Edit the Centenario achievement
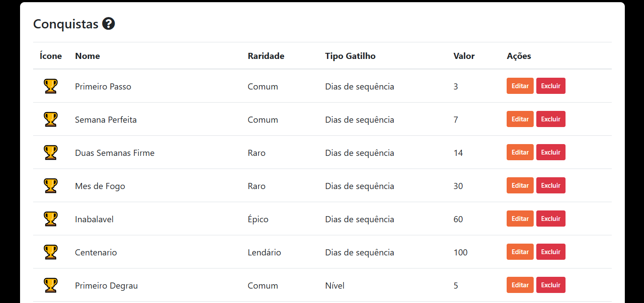Image resolution: width=644 pixels, height=303 pixels. (x=520, y=252)
